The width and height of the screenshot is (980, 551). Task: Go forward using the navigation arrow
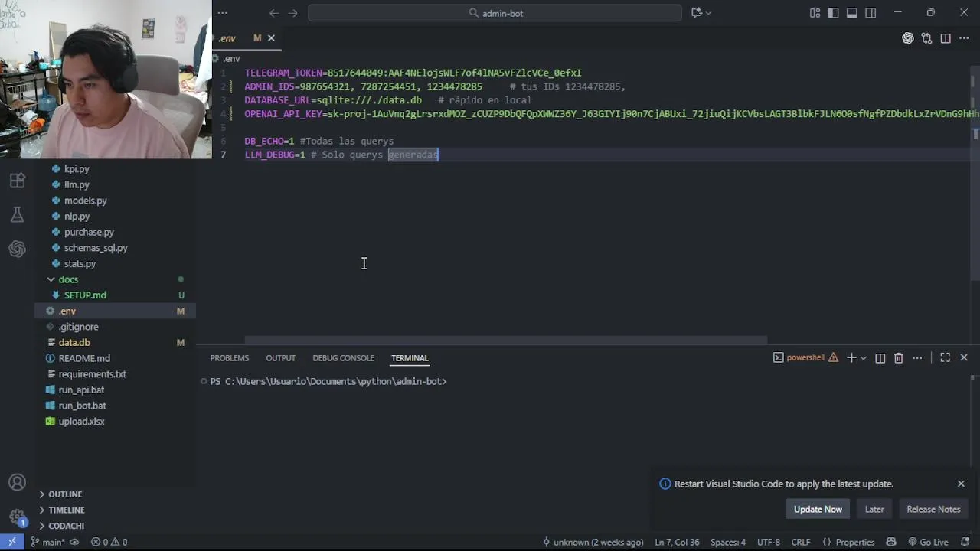pos(293,13)
